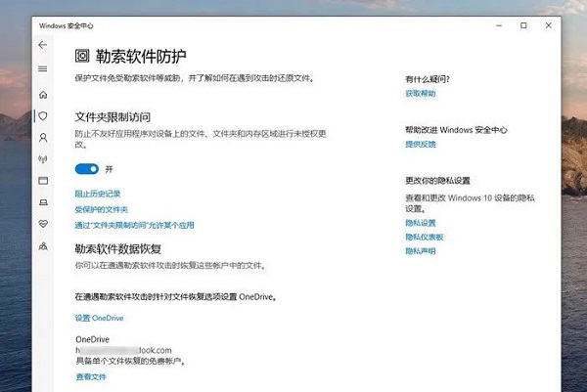The image size is (587, 392).
Task: Open the 隐私设置 link
Action: (x=421, y=223)
